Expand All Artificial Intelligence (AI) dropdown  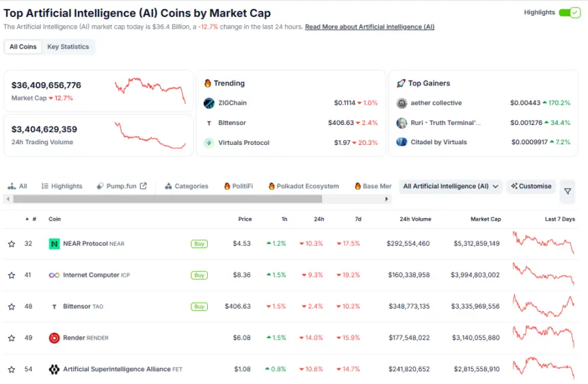(451, 186)
